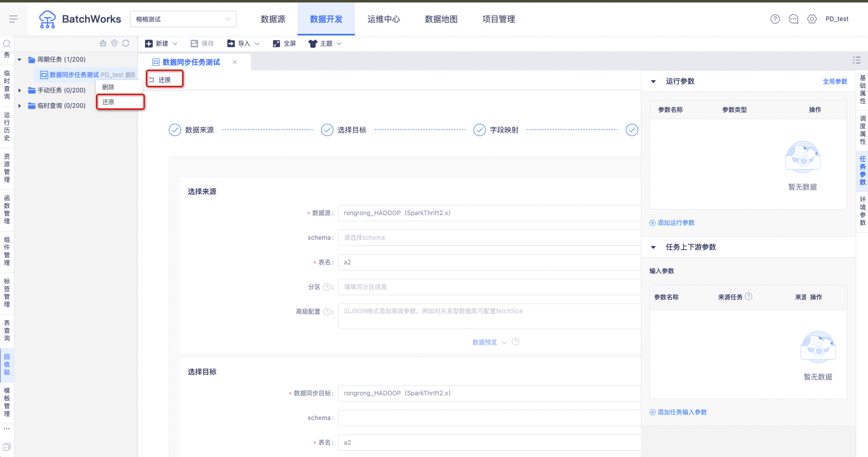Open the 导入 dropdown in toolbar

click(244, 44)
